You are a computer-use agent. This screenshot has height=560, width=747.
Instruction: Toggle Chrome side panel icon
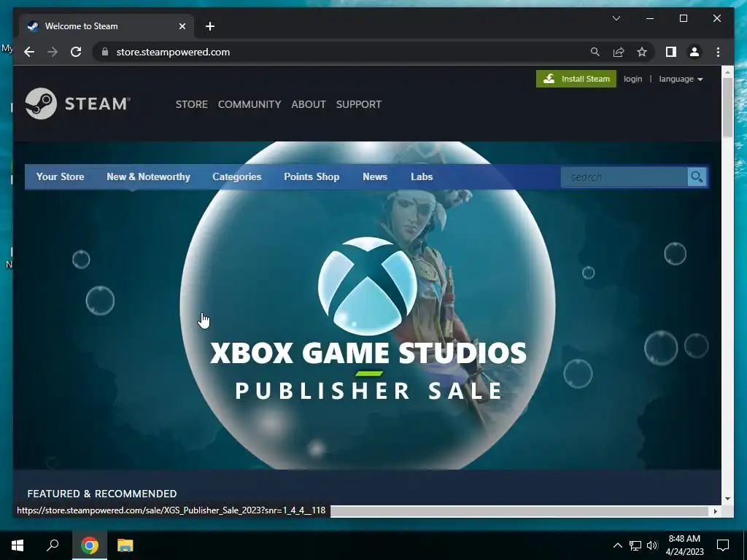tap(671, 52)
